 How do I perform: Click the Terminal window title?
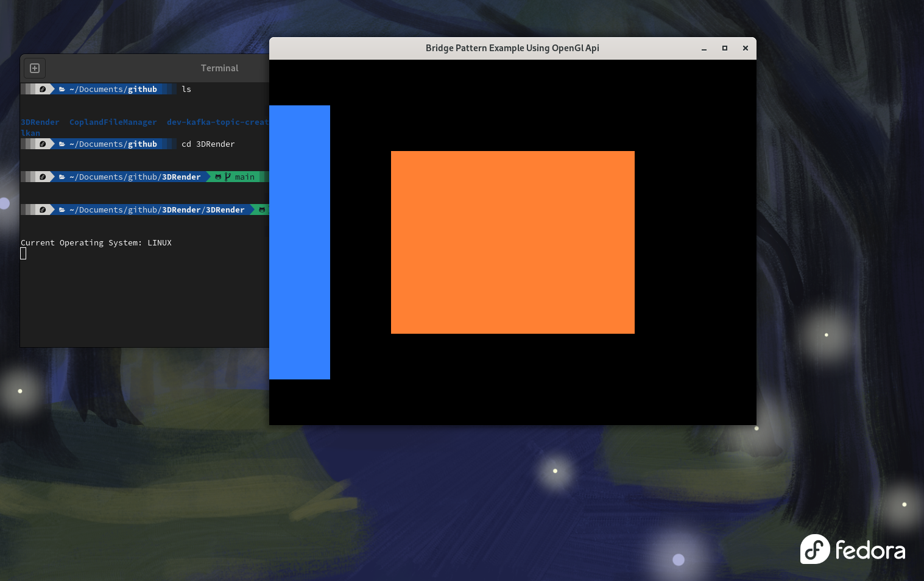click(220, 68)
